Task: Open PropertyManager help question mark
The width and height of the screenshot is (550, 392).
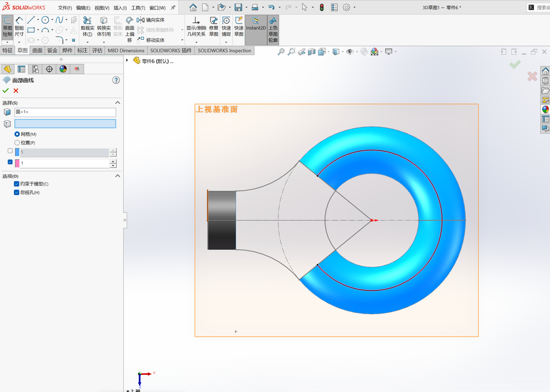Action: (116, 81)
